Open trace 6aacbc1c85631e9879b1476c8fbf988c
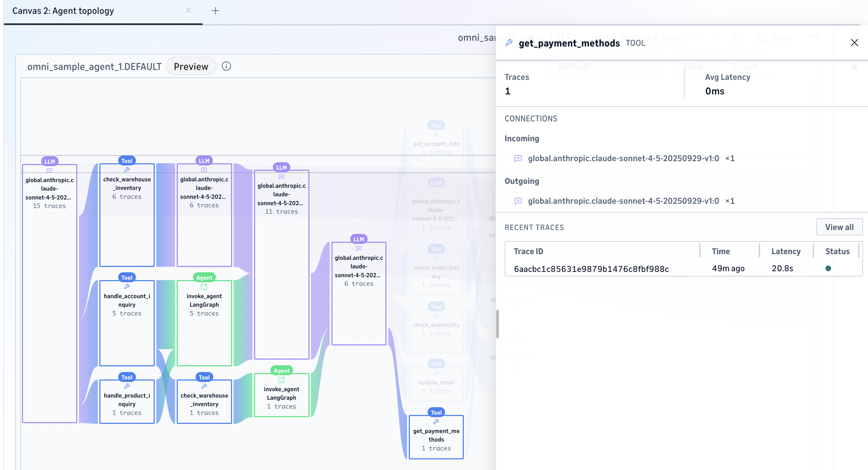The height and width of the screenshot is (470, 868). click(591, 269)
